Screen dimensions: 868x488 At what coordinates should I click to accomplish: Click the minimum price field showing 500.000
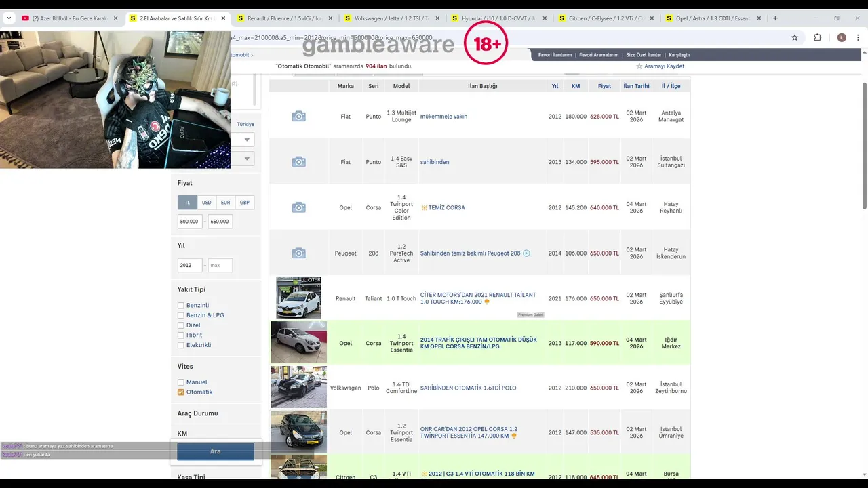(x=189, y=222)
